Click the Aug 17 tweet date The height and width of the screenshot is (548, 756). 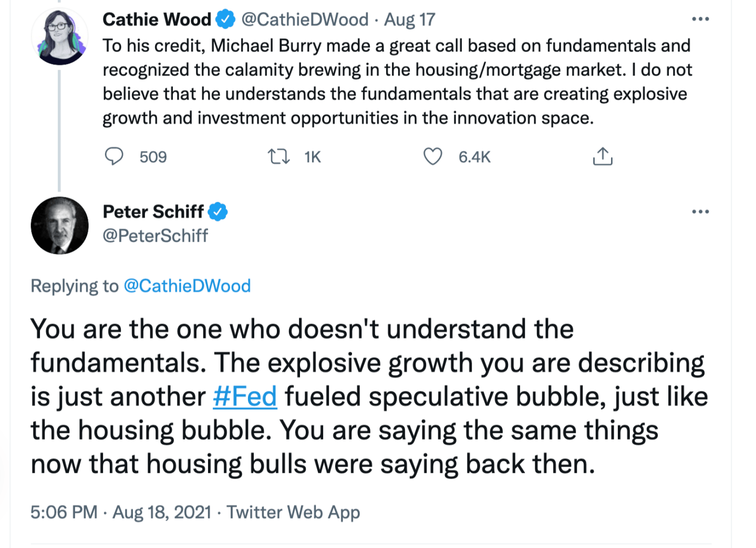[409, 20]
